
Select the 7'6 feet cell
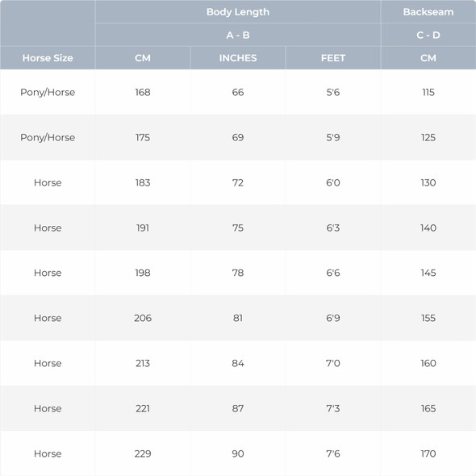[x=332, y=453]
